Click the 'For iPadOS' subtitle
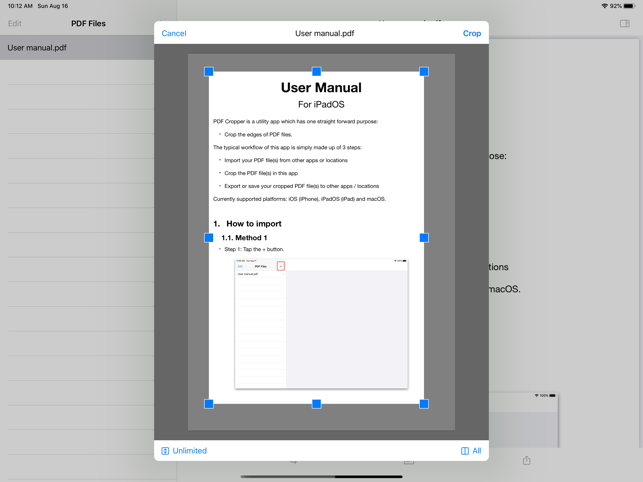The height and width of the screenshot is (482, 643). click(321, 104)
